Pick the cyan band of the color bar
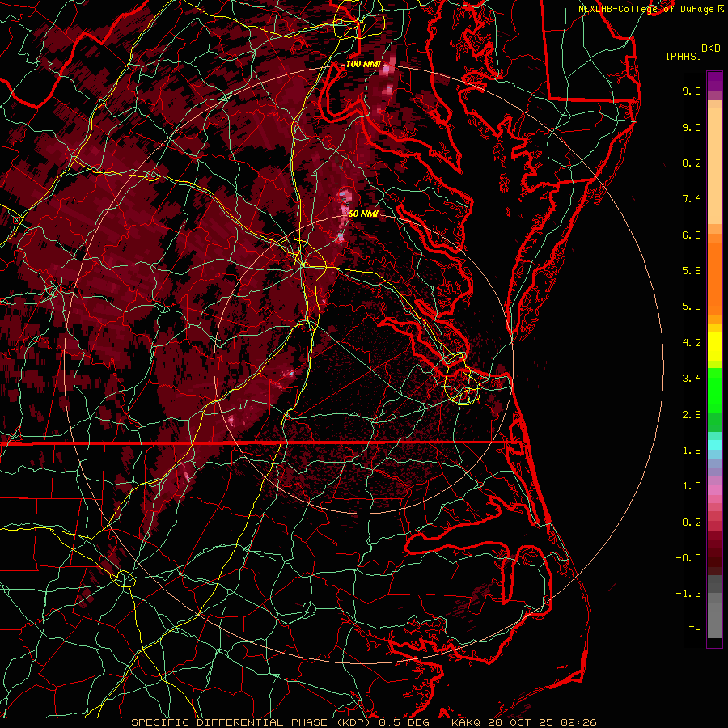Screen dimensions: 728x728 (x=714, y=445)
